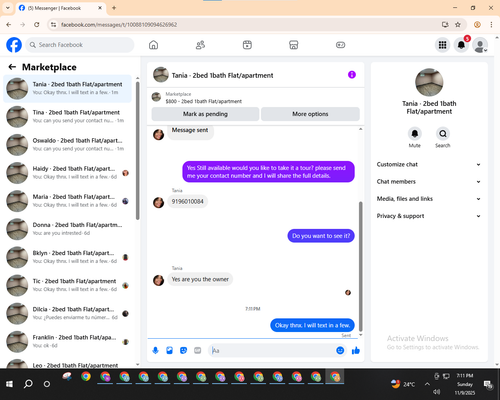Click the chat messages vertical scrollbar
500x400 pixels.
[x=360, y=267]
